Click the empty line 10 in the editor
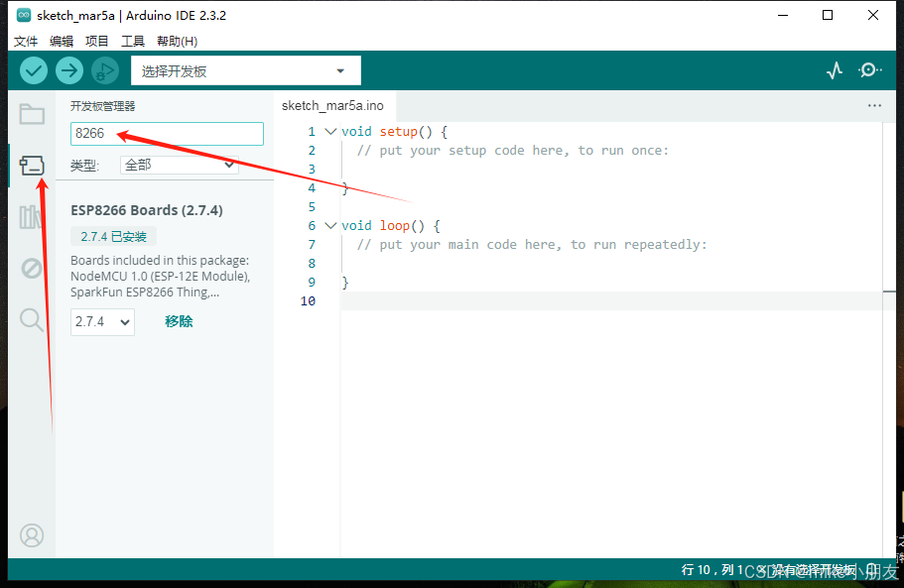The width and height of the screenshot is (904, 588). (x=611, y=300)
